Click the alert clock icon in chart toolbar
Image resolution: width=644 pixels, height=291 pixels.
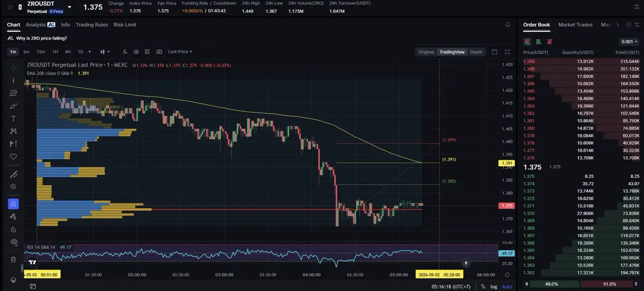coord(136,52)
